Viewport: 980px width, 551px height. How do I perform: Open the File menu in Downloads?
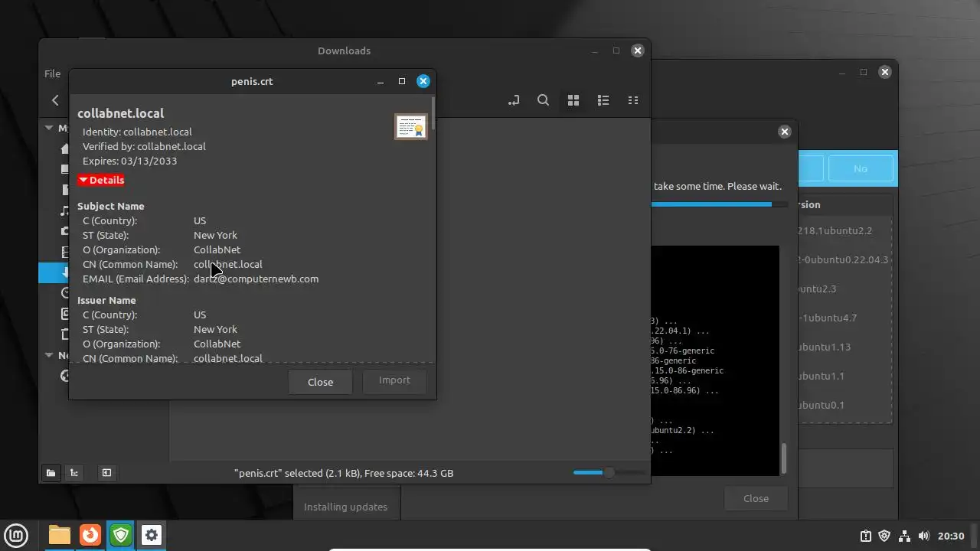tap(52, 73)
